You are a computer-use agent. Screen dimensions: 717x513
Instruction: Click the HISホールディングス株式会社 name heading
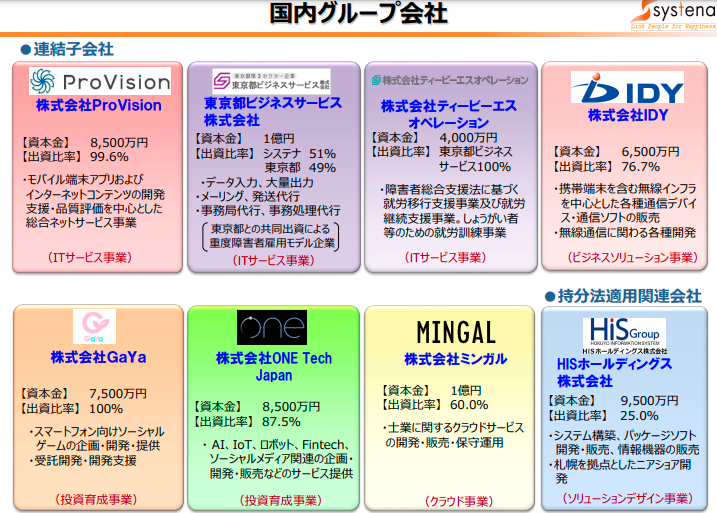tap(614, 372)
